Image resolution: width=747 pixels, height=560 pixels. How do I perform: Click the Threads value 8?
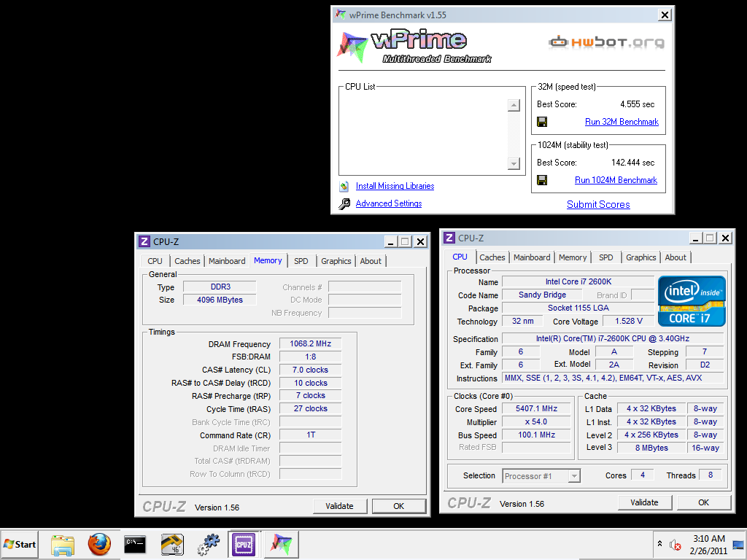[711, 475]
